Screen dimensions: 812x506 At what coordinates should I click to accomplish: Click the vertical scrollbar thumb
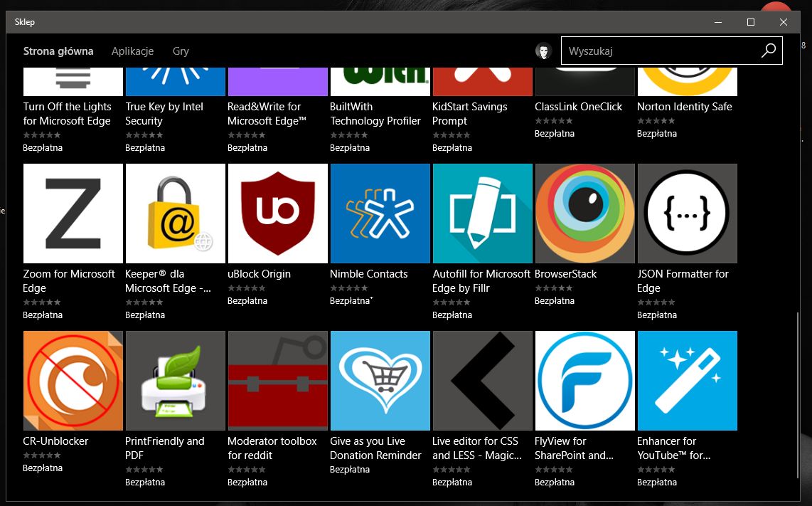click(798, 395)
